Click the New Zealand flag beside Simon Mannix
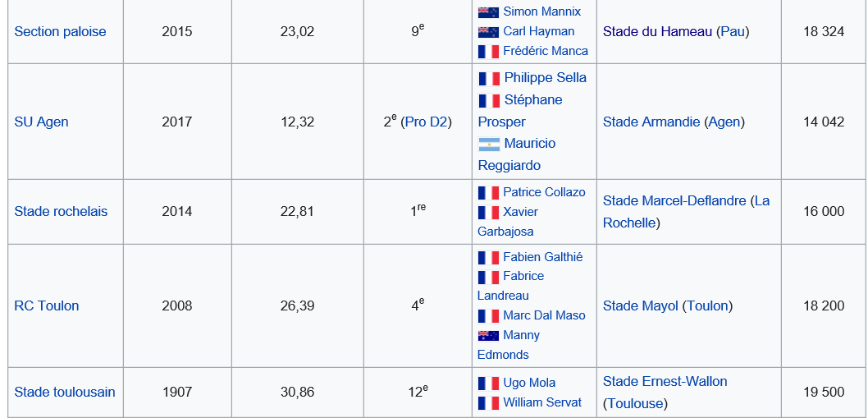 [x=488, y=11]
